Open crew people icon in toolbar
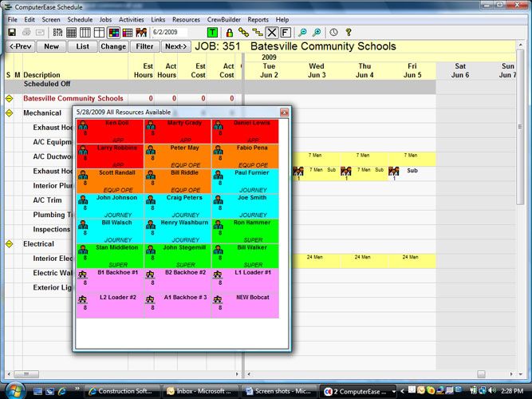Screen dimensions: 532x399 point(141,32)
